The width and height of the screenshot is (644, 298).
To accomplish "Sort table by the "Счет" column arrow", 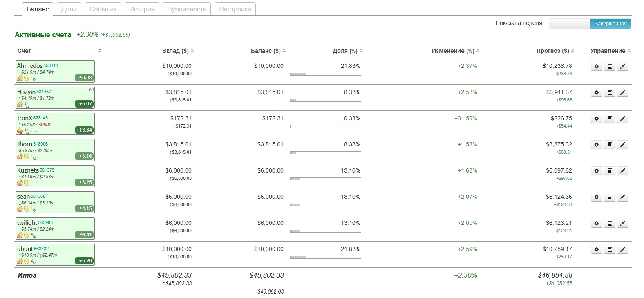I will tap(100, 51).
